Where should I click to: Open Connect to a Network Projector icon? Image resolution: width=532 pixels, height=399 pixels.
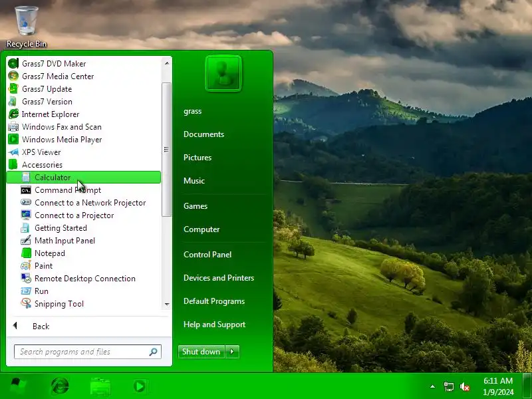coord(26,203)
